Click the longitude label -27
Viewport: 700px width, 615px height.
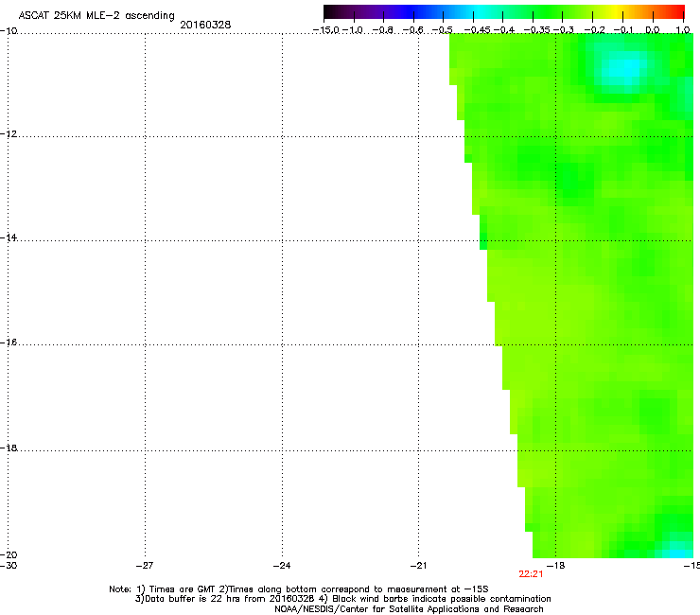[x=145, y=566]
